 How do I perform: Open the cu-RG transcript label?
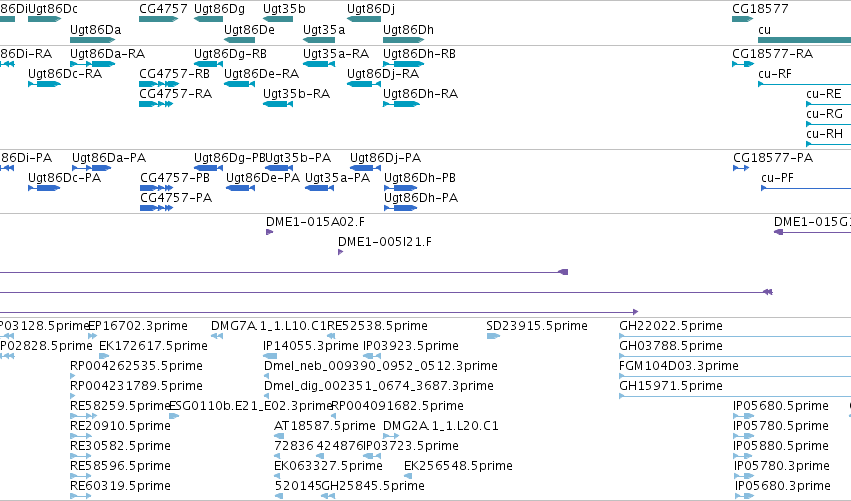pos(824,113)
